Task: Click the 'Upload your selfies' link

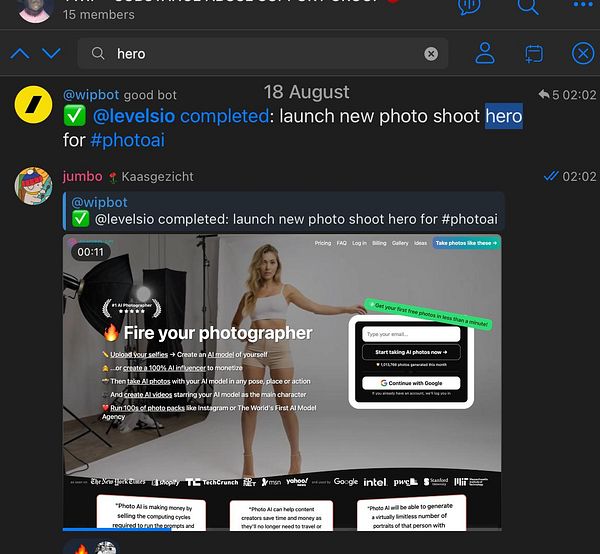Action: click(139, 355)
